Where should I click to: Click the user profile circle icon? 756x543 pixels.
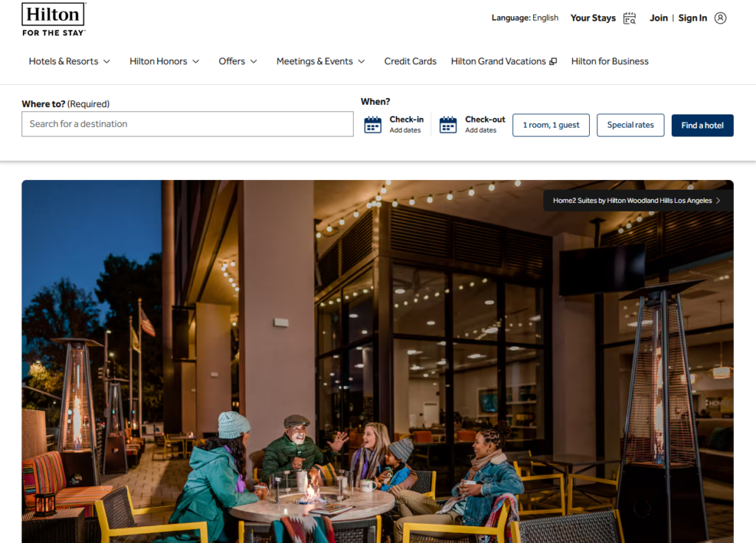coord(720,18)
